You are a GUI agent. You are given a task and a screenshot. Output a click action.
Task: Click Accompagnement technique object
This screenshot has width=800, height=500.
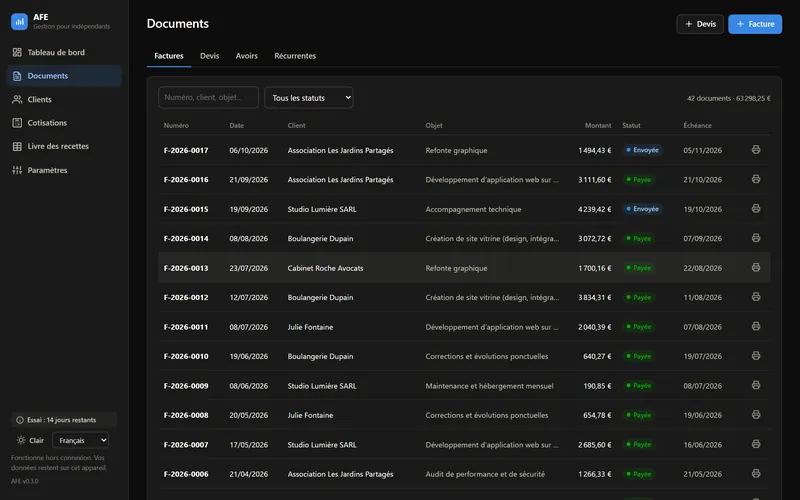click(x=473, y=209)
